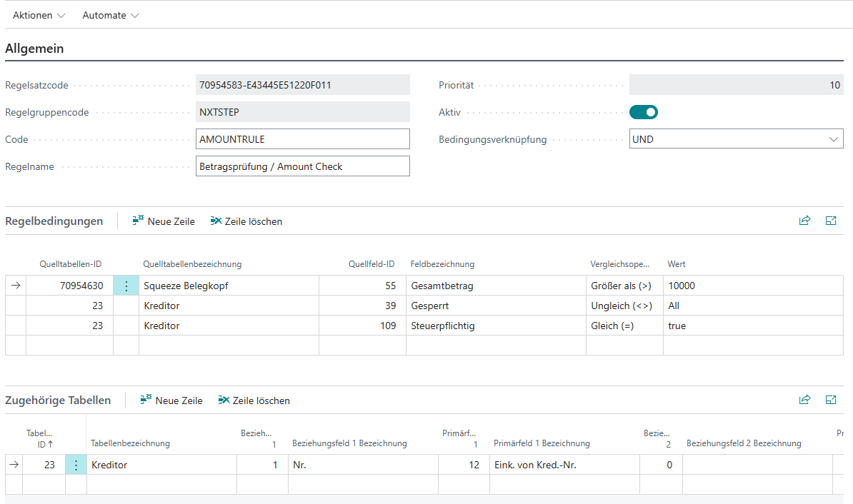
Task: Click Neue Zeile in Zugehörige Tabellen
Action: (171, 400)
